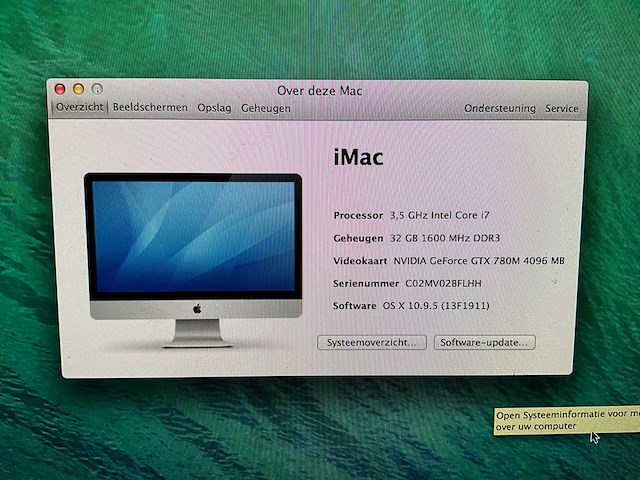Click the Processor label
Screen dimensions: 640x480
[x=358, y=216]
